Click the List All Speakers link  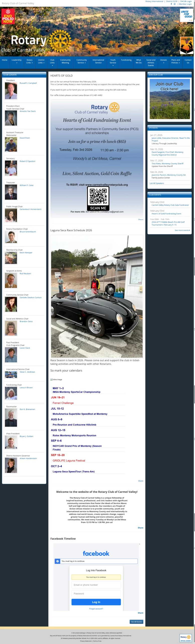coord(157,183)
